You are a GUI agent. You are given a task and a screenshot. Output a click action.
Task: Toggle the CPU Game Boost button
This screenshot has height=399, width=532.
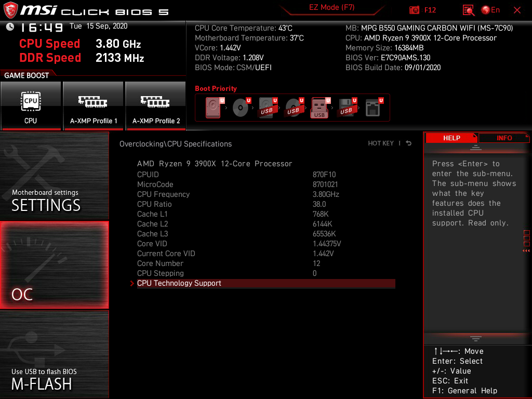pos(31,105)
